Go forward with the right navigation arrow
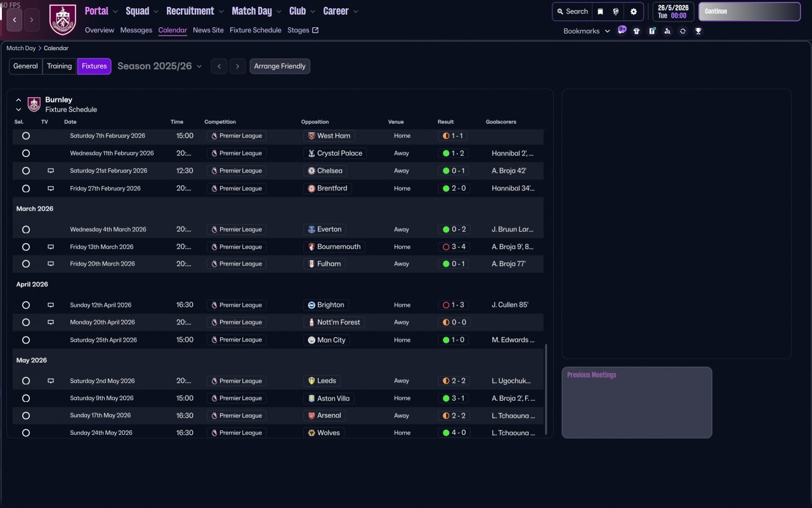Screen dimensions: 812x508 tap(32, 20)
